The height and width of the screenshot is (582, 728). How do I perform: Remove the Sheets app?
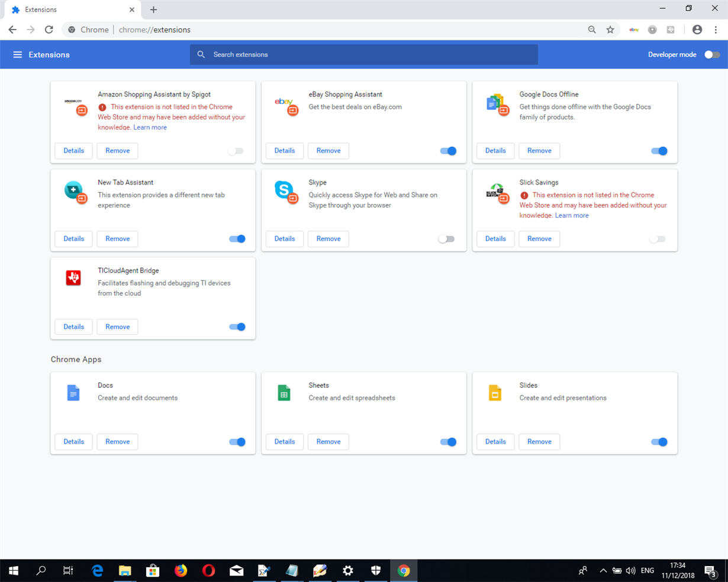pyautogui.click(x=328, y=442)
